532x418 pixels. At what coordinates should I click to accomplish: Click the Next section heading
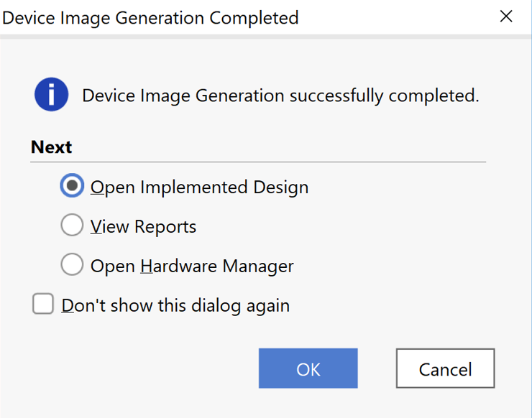click(x=51, y=147)
